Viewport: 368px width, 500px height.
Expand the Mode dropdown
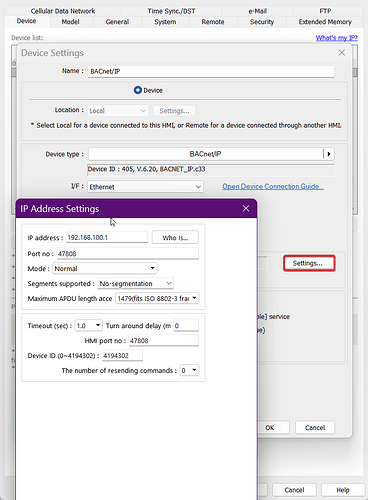tap(105, 269)
